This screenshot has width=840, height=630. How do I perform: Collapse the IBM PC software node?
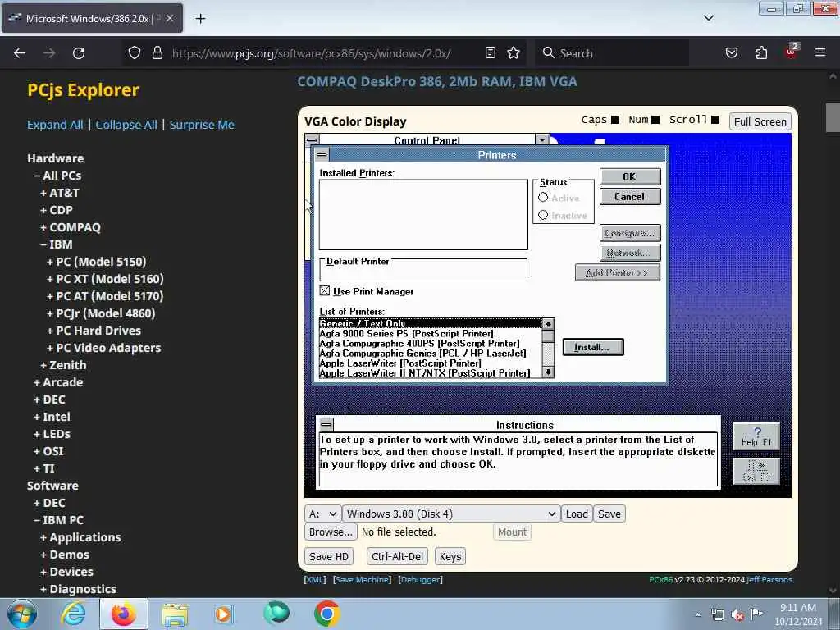tap(58, 520)
